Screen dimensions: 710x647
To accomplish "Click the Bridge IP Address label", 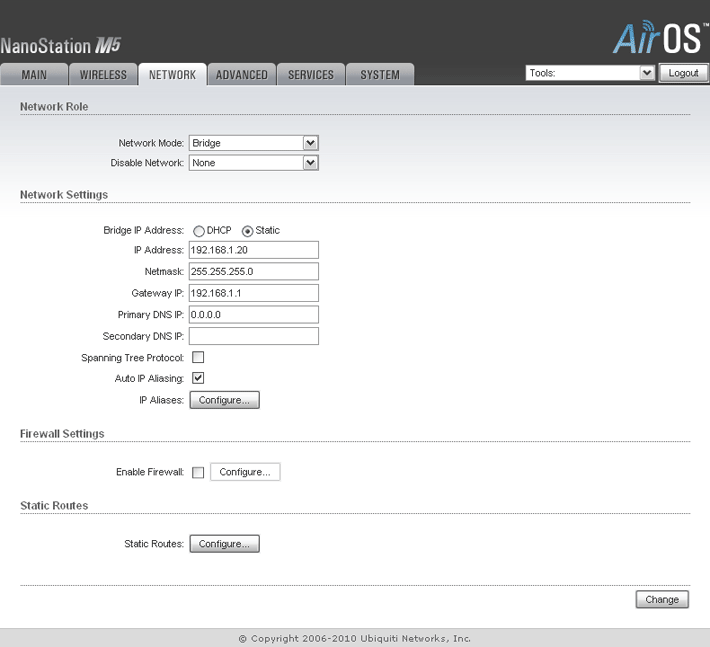I will (x=144, y=230).
